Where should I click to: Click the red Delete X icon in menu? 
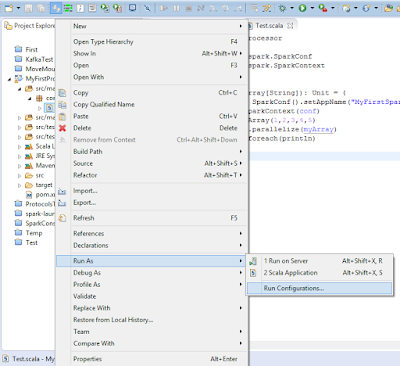(62, 128)
